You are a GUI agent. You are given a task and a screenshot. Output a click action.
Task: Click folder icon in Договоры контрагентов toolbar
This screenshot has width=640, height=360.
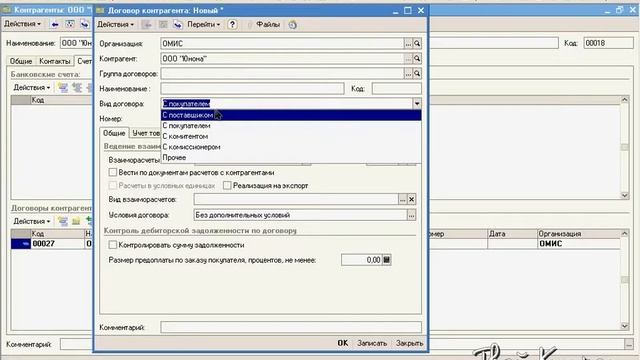click(x=76, y=221)
